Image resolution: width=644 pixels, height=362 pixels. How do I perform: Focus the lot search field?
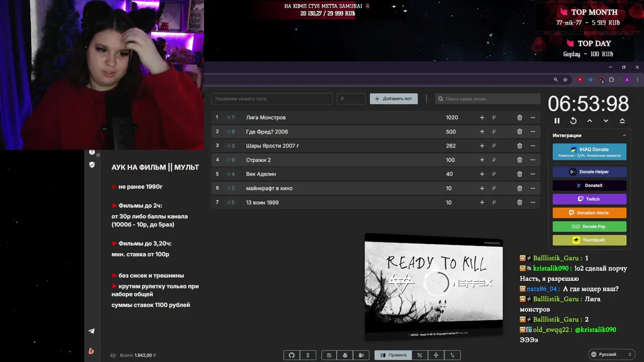(487, 99)
